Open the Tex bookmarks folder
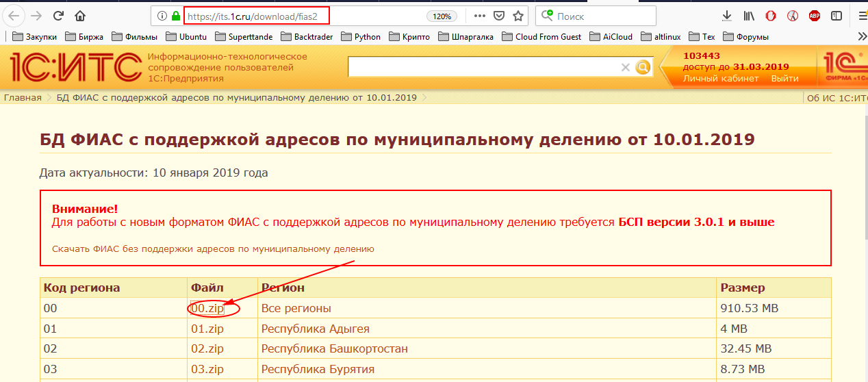The width and height of the screenshot is (868, 382). click(703, 37)
